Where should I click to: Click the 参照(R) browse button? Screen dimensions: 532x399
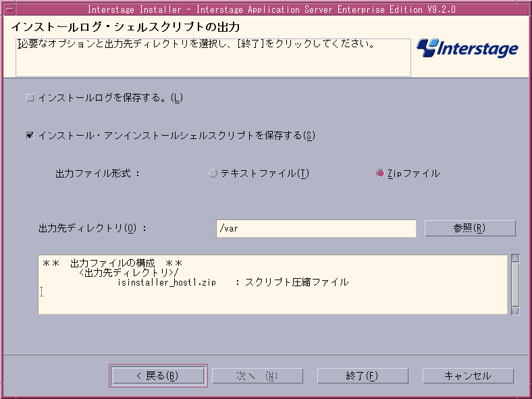470,228
